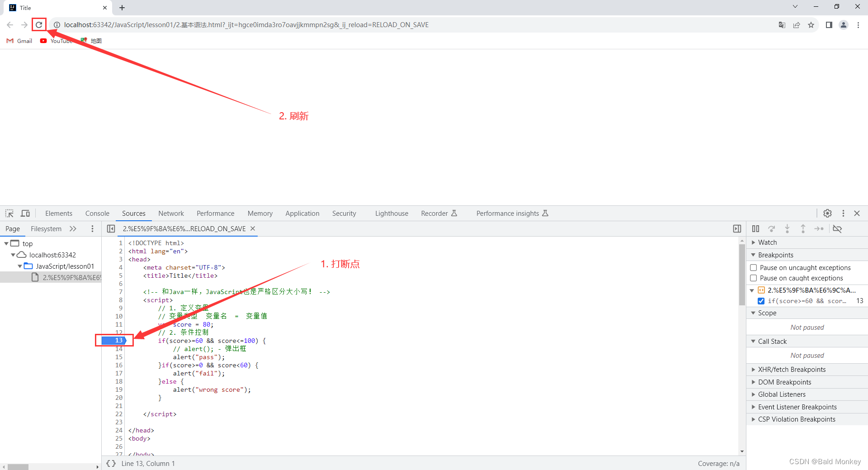Screen dimensions: 868x470
Task: Open DevTools customize menu
Action: tap(843, 213)
